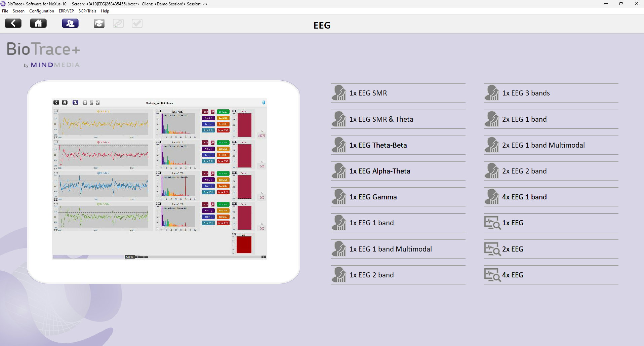The height and width of the screenshot is (346, 644).
Task: Open the Configuration menu
Action: pos(41,11)
